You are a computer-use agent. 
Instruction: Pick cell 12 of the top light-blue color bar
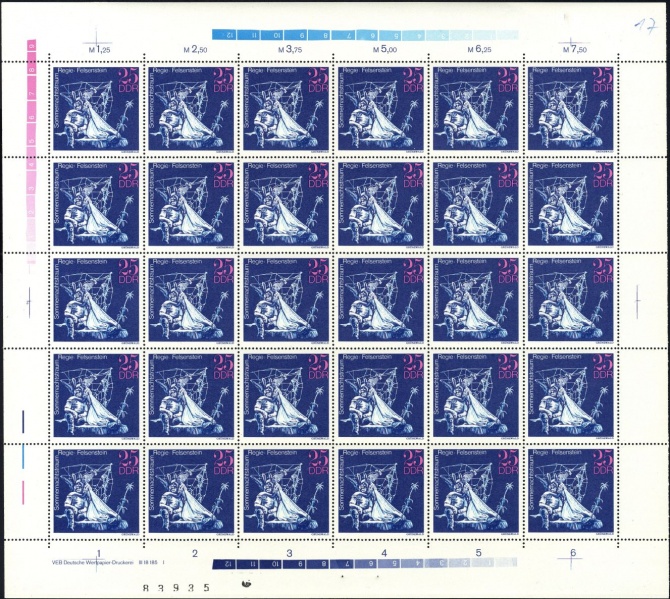(x=224, y=35)
